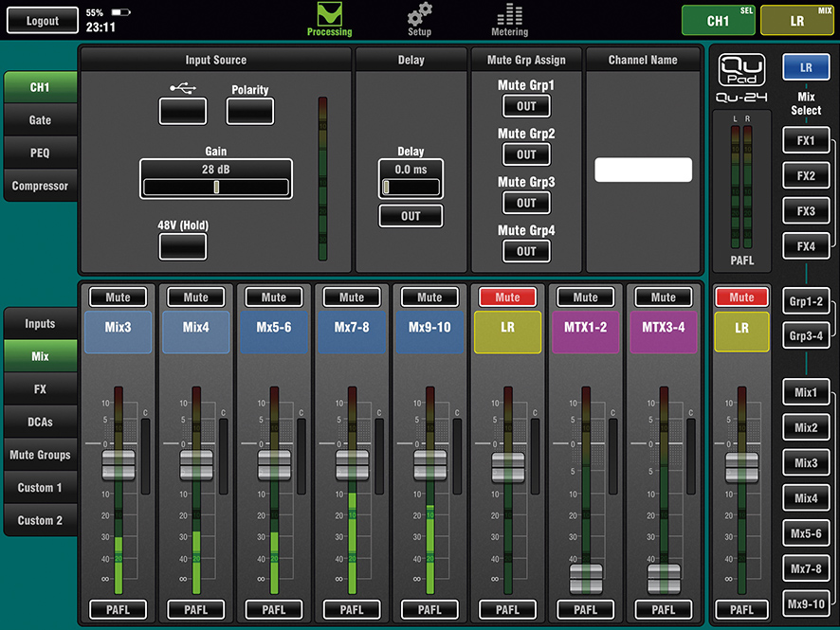Image resolution: width=840 pixels, height=630 pixels.
Task: Show the Custom 1 layer
Action: tap(40, 488)
